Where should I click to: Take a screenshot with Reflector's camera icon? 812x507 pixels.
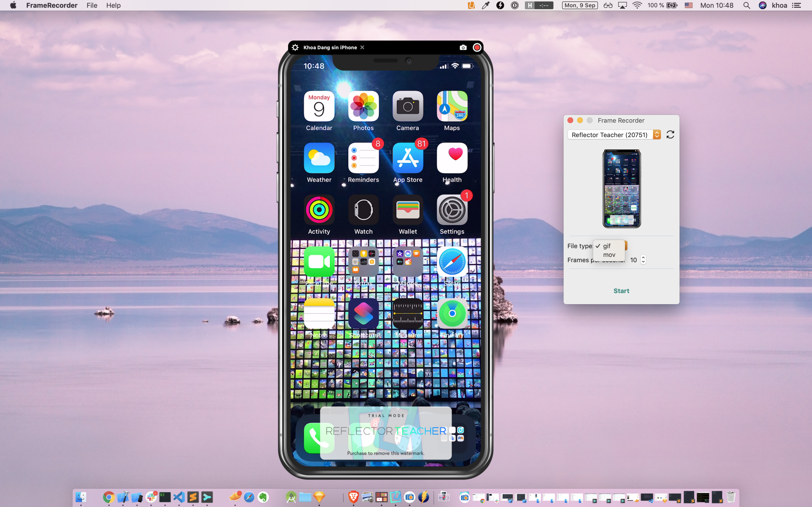point(463,47)
